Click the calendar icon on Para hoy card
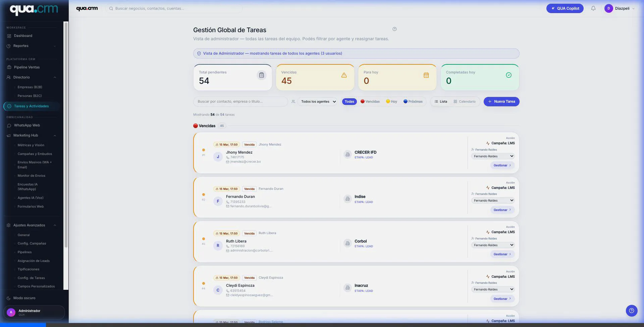The width and height of the screenshot is (644, 327). 426,75
